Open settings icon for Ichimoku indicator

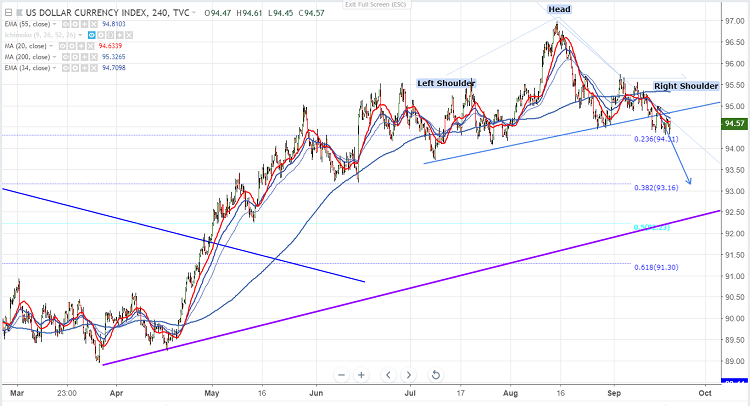click(101, 35)
